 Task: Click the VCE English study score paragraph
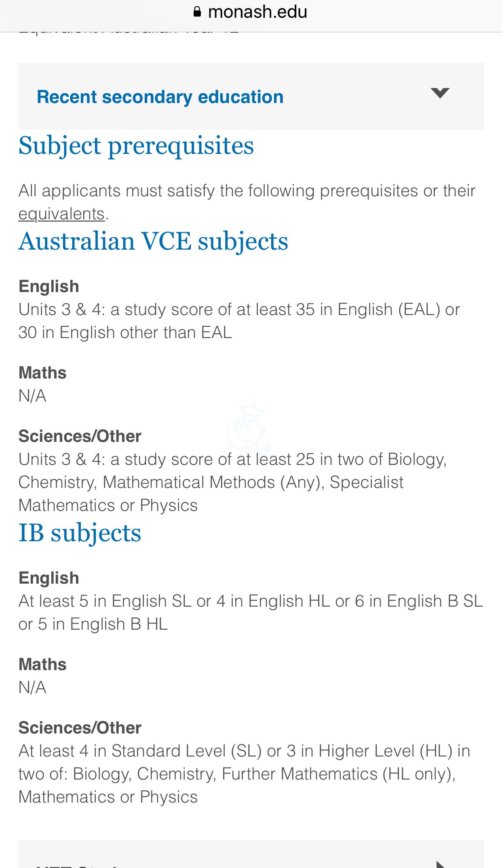point(239,321)
